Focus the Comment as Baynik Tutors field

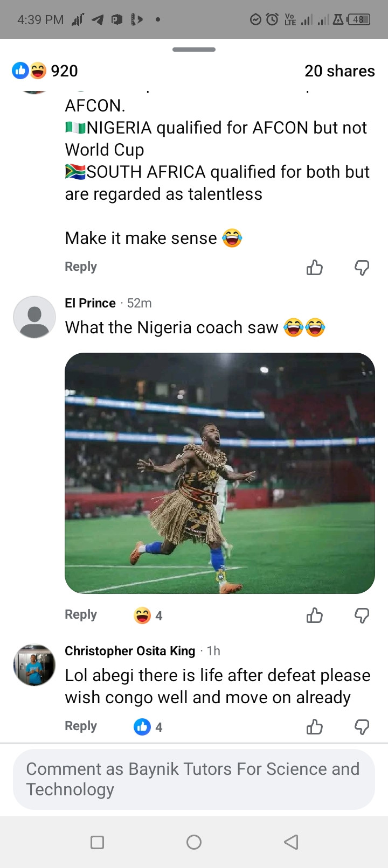click(194, 779)
